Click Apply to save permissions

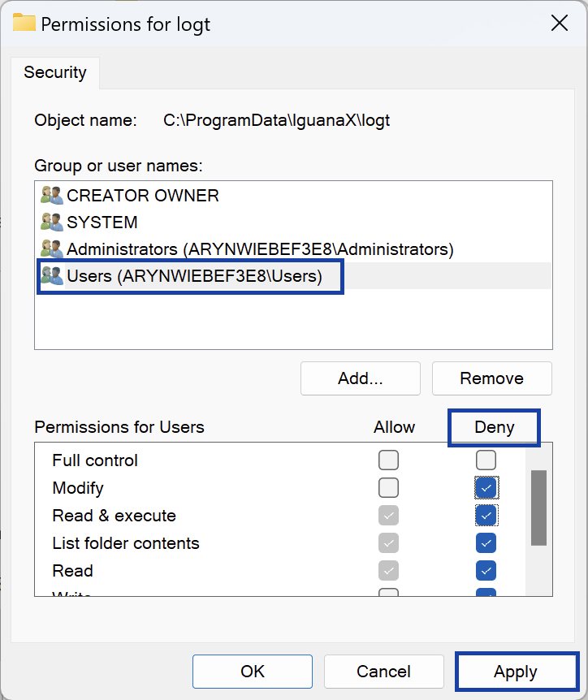(x=515, y=672)
